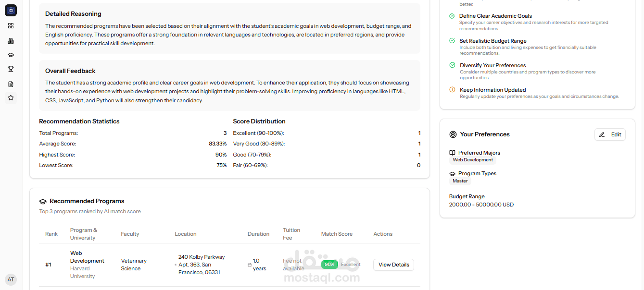
Task: Open the programs graduation cap icon
Action: [x=11, y=55]
